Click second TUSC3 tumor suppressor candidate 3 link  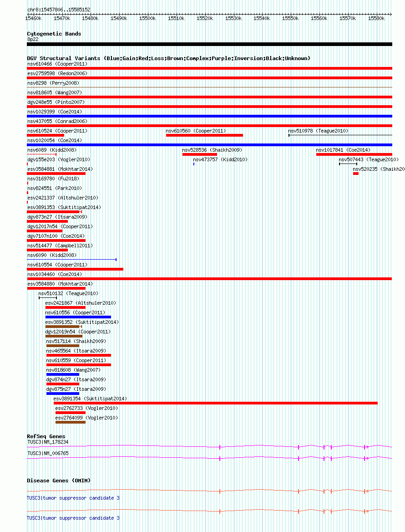pyautogui.click(x=73, y=518)
